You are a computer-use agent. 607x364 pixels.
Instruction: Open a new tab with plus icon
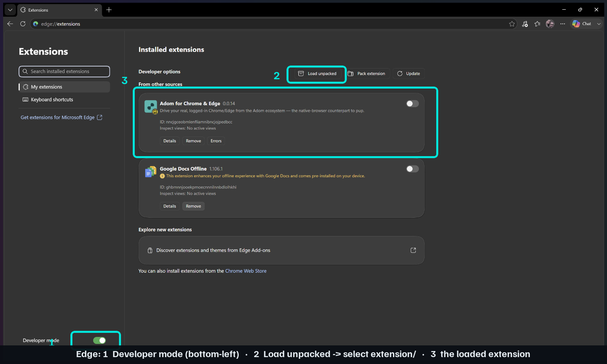click(x=109, y=10)
